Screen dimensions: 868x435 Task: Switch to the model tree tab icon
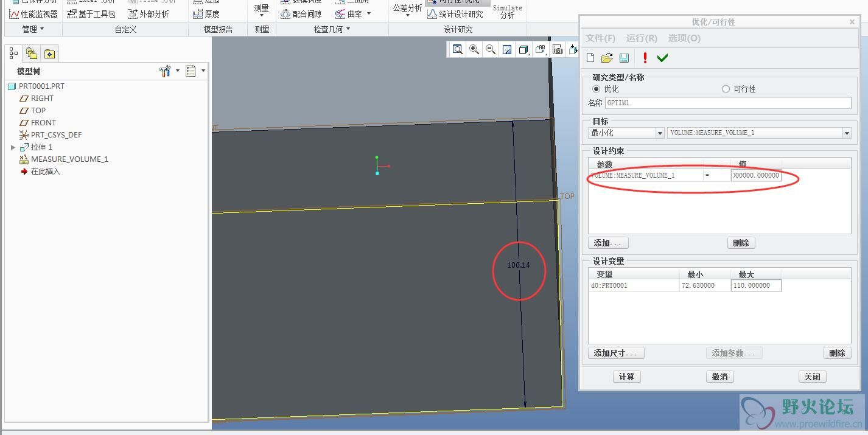(14, 54)
